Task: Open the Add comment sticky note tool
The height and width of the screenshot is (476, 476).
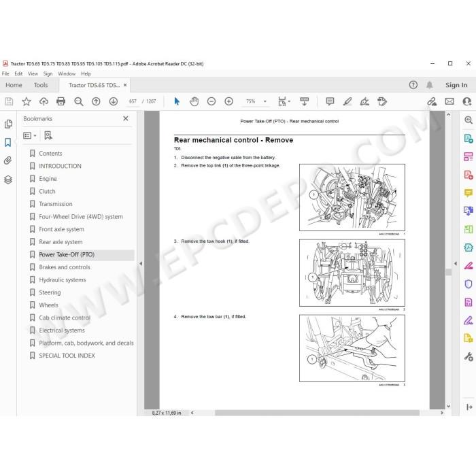Action: point(330,101)
